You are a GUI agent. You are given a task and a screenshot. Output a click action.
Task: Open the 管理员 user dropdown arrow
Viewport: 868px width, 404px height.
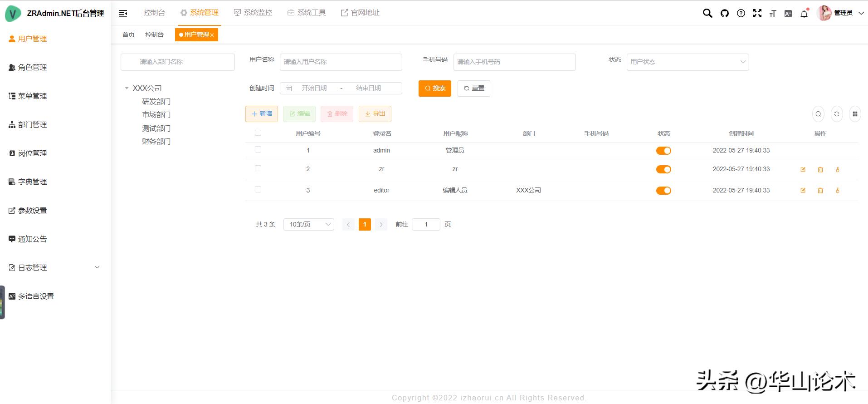[x=861, y=13]
